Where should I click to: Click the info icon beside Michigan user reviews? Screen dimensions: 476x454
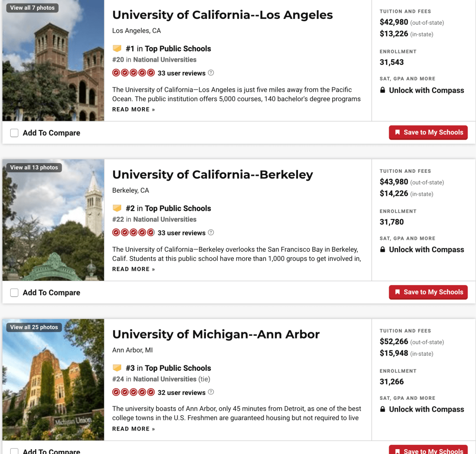(211, 392)
